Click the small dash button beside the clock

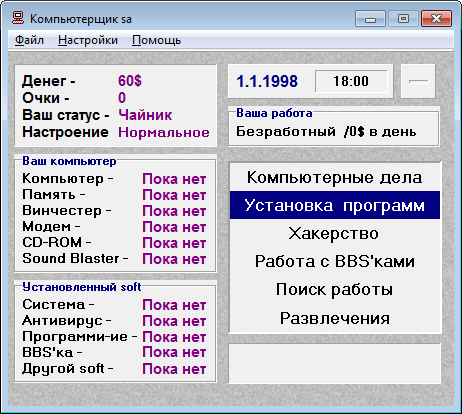pos(418,81)
